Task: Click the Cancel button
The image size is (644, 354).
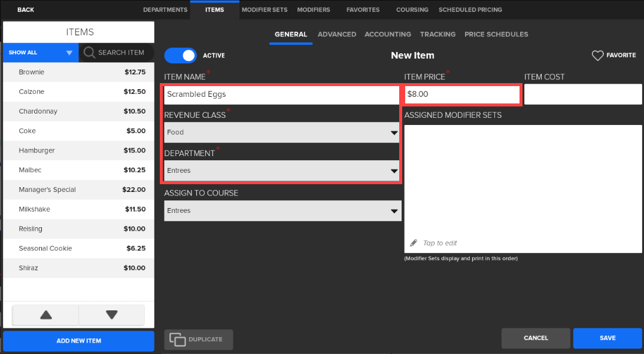Action: (536, 338)
